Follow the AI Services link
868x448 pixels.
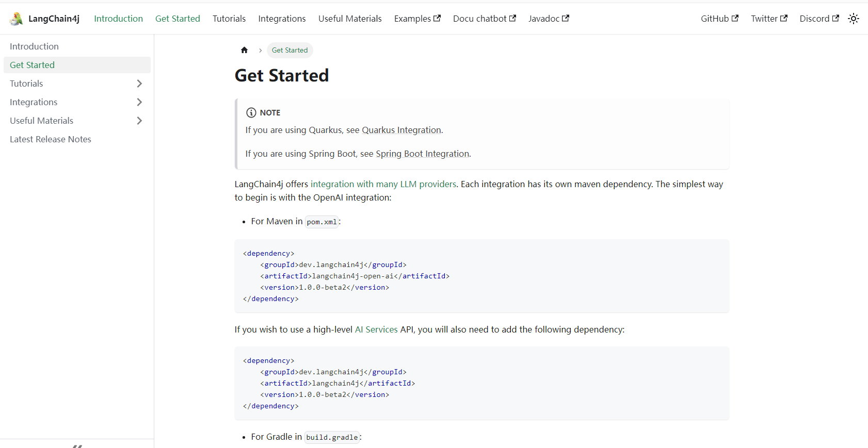click(376, 329)
